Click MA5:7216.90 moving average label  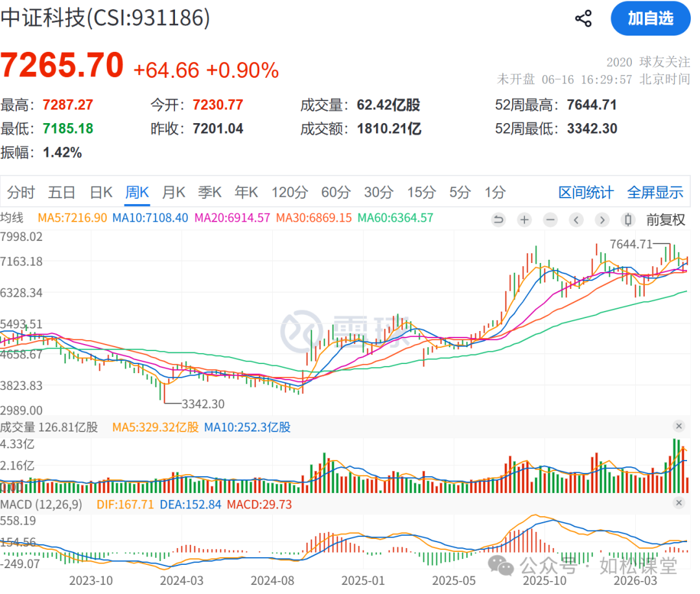pos(73,218)
